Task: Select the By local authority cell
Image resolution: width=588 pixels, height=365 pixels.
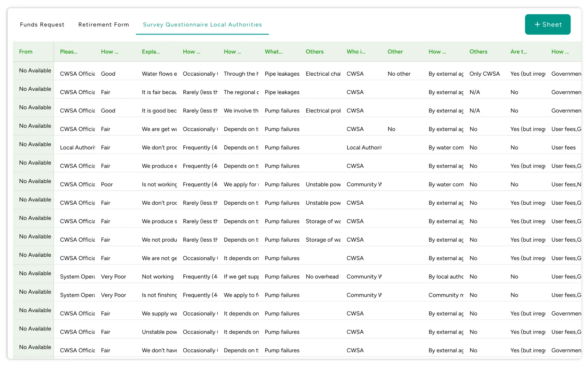Action: coord(446,277)
